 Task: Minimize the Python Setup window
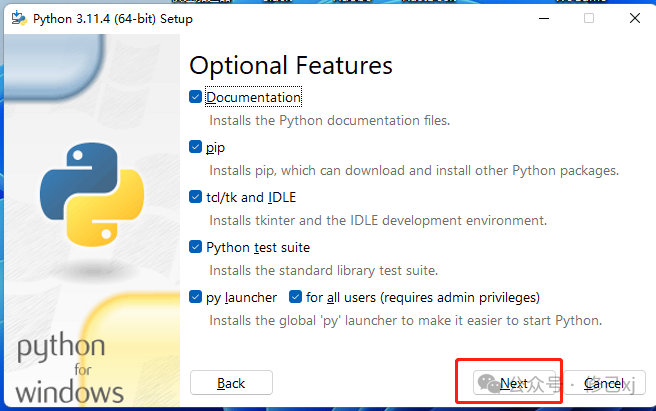(543, 18)
